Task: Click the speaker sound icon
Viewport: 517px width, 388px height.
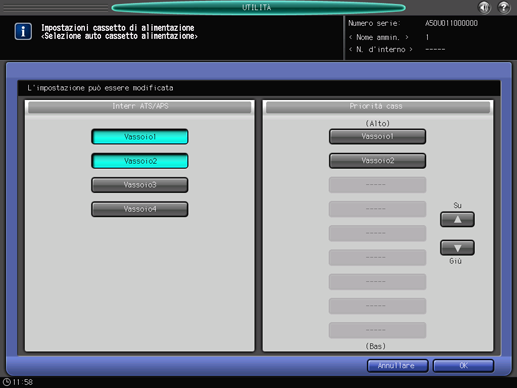Action: click(x=484, y=7)
